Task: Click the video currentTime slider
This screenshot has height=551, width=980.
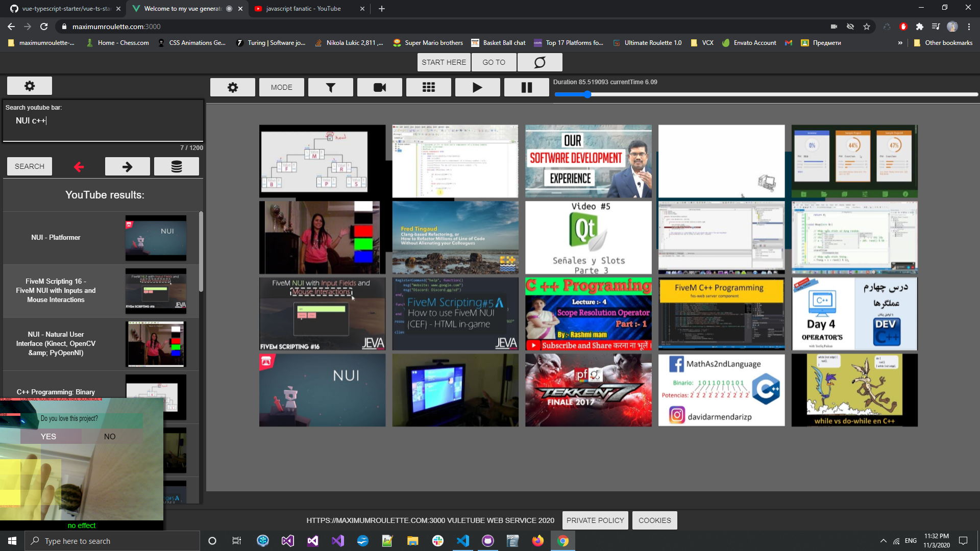Action: tap(766, 94)
